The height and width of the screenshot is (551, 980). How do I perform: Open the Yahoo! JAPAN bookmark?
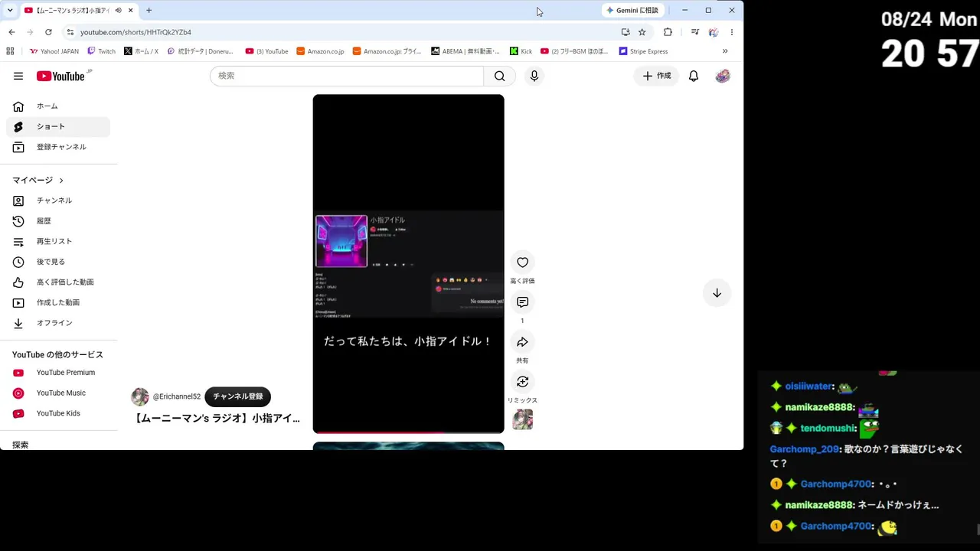click(x=54, y=51)
